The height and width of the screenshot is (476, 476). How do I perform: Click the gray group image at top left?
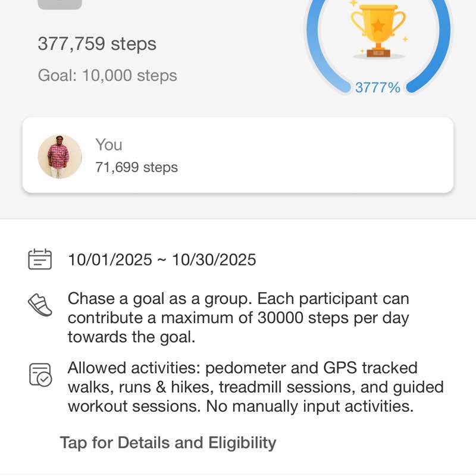(x=59, y=4)
